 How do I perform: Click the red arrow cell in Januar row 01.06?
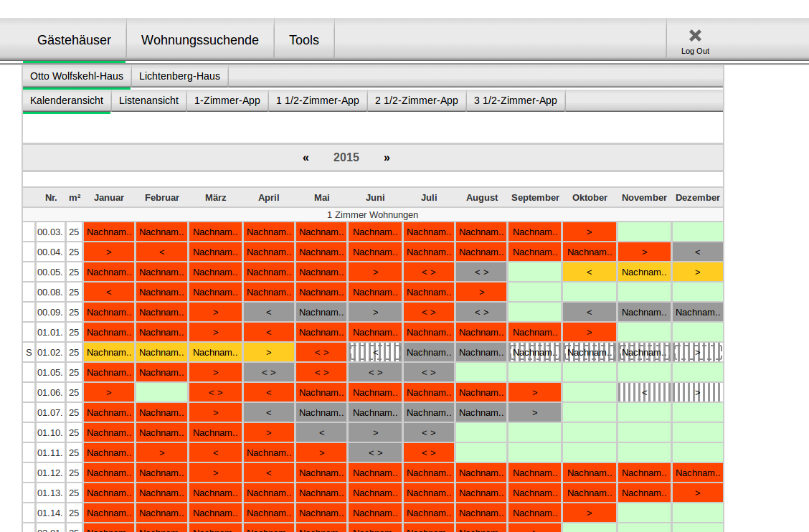tap(109, 392)
